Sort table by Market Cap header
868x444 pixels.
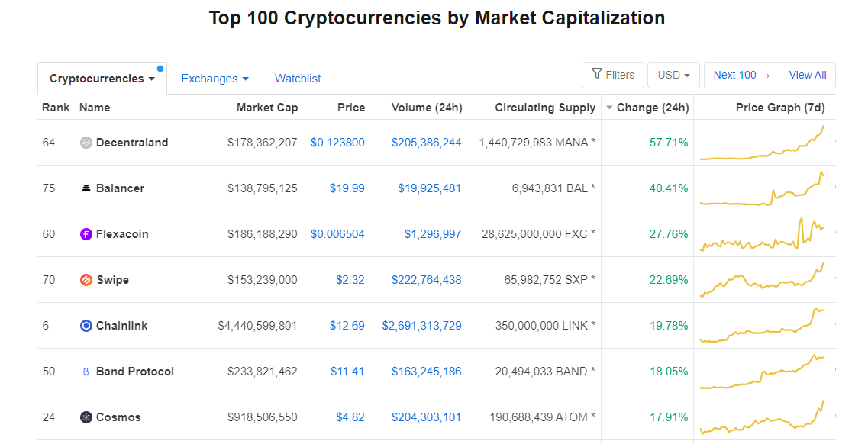(x=267, y=108)
